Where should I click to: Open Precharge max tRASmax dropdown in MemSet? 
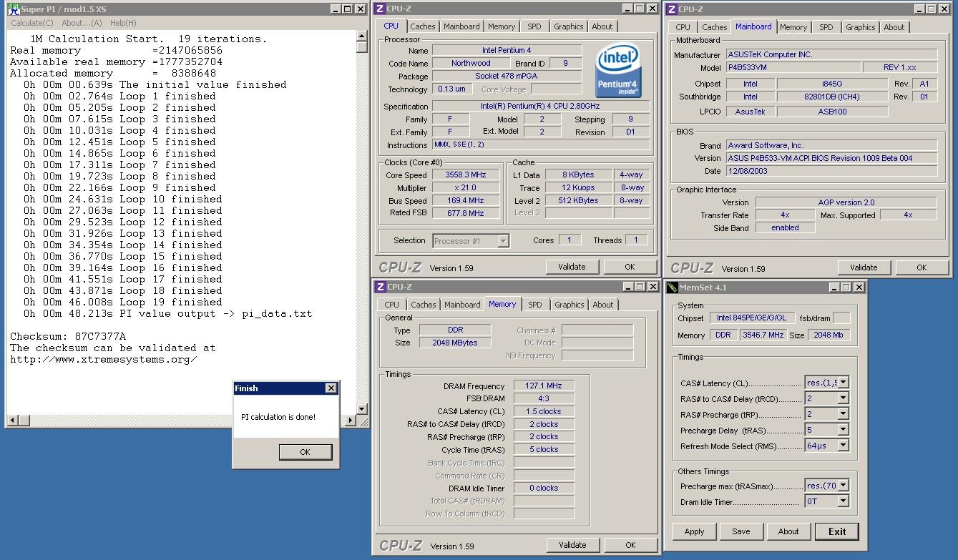(x=843, y=486)
